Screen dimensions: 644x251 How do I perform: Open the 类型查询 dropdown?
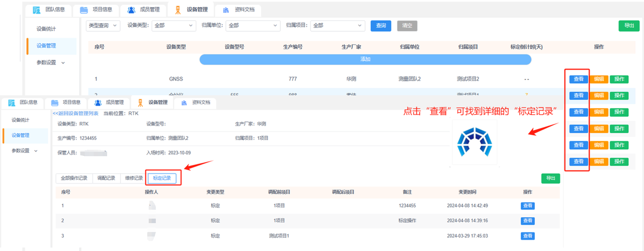(x=103, y=26)
